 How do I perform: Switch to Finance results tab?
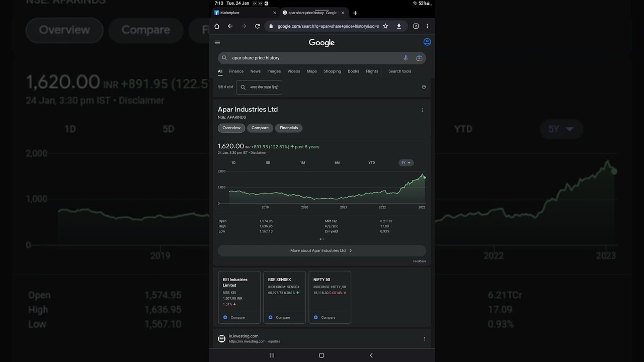tap(236, 71)
